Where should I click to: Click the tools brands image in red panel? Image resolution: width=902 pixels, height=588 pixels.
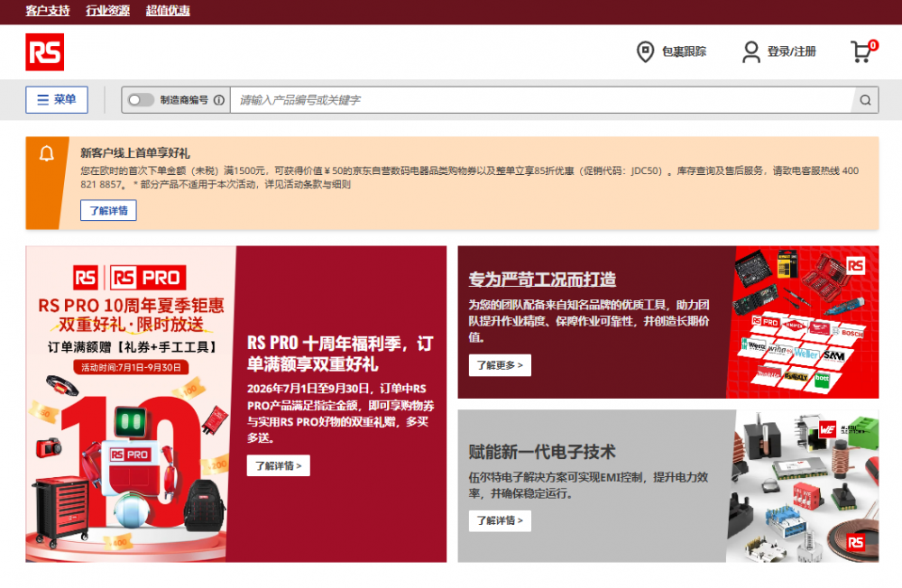(803, 322)
